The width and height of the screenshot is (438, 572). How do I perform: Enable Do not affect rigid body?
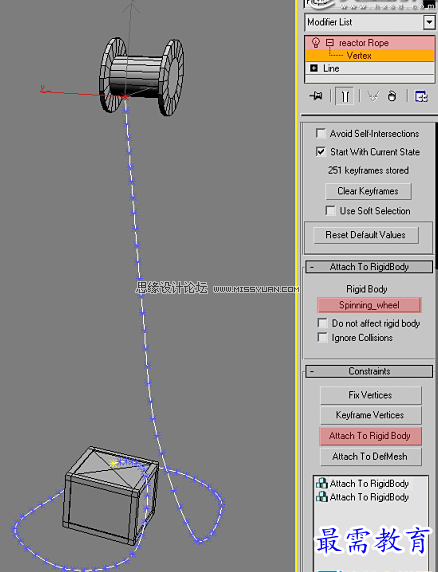(x=322, y=323)
